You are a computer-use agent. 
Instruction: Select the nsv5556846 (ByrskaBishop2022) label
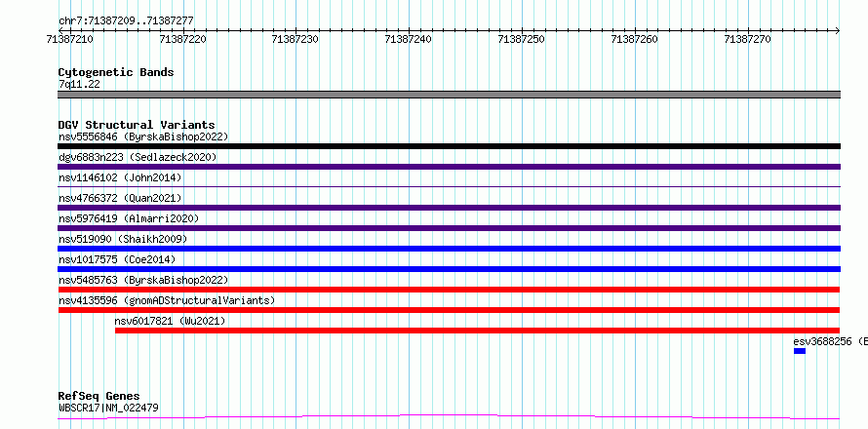(143, 136)
